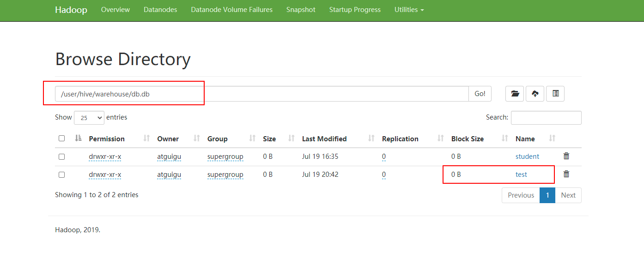The image size is (644, 259).
Task: Click student row permission drwxr-xr-x
Action: pos(105,157)
